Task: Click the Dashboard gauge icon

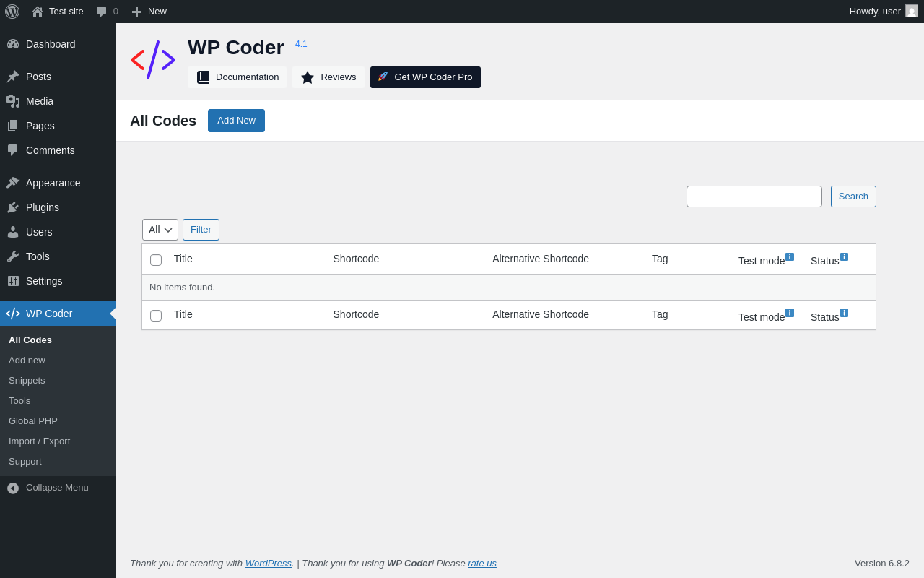Action: point(13,44)
